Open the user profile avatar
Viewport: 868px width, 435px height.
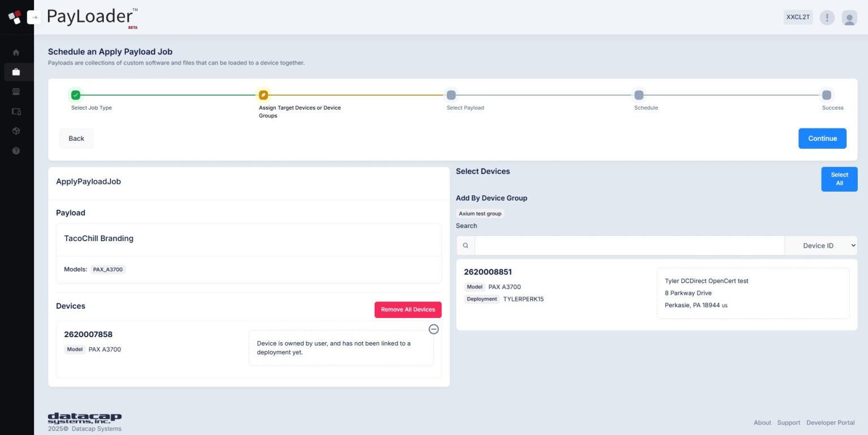coord(849,18)
